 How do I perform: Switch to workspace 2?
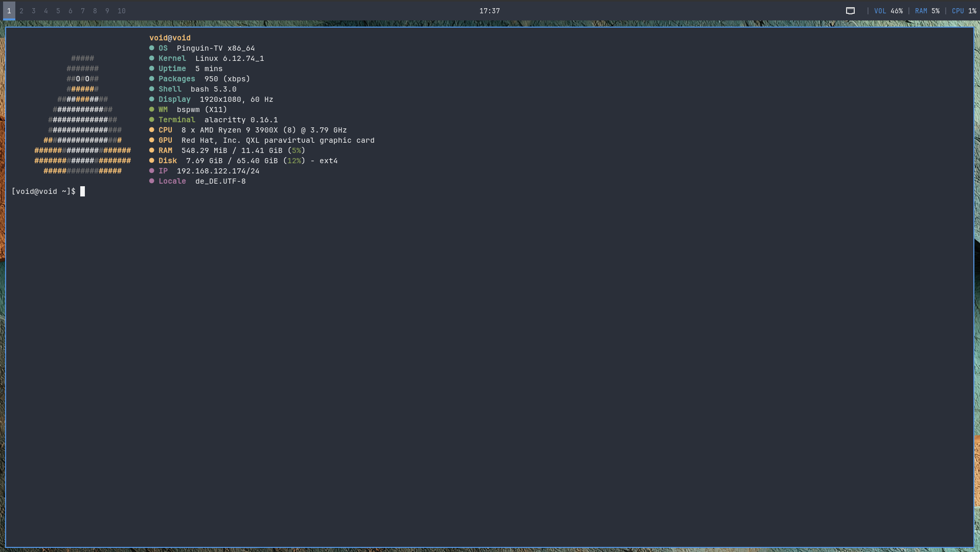[x=21, y=11]
